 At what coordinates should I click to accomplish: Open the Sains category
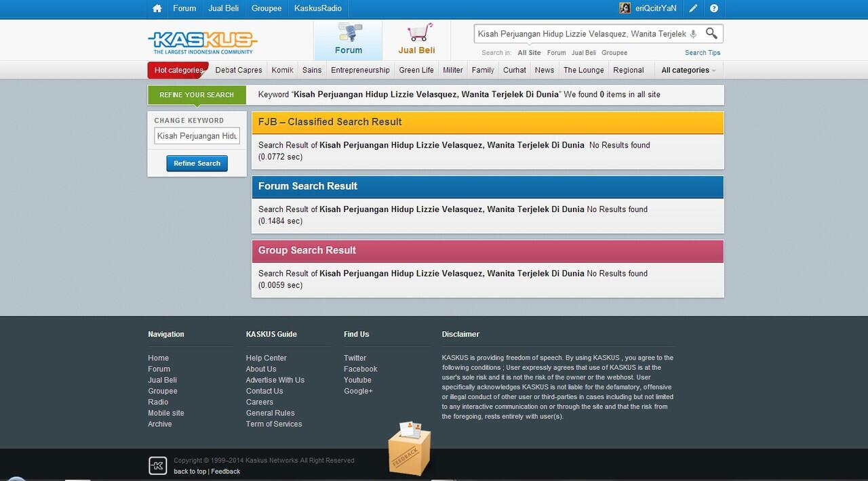click(x=312, y=70)
